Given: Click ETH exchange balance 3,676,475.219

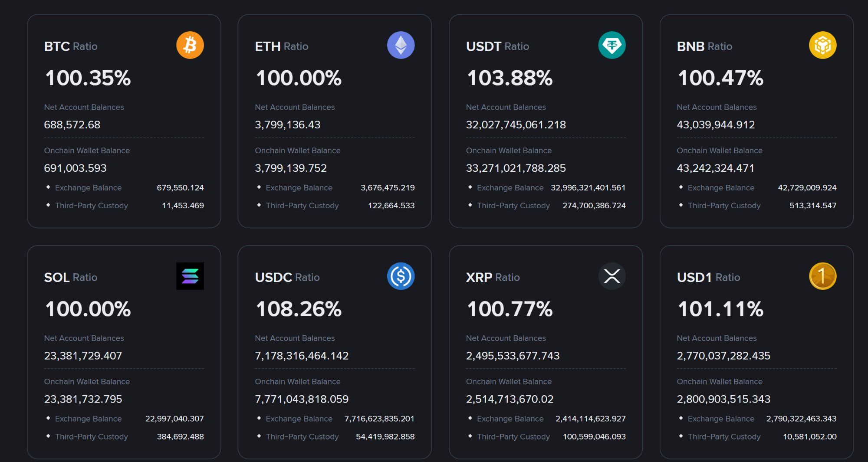Looking at the screenshot, I should coord(388,188).
